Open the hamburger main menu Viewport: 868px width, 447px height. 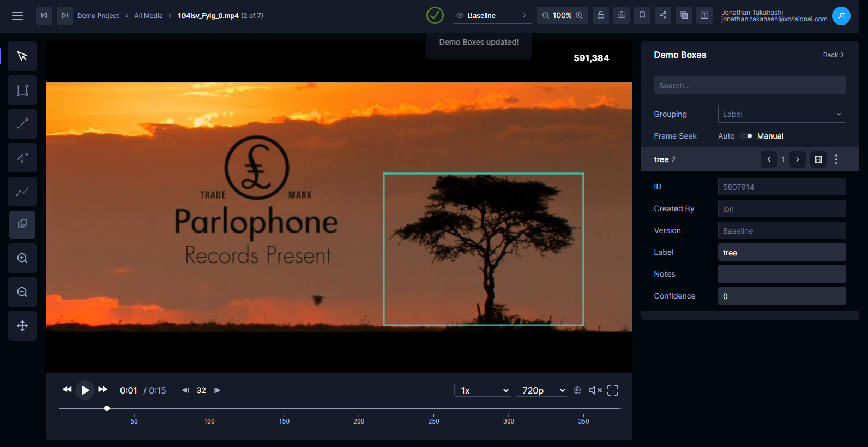pyautogui.click(x=17, y=15)
